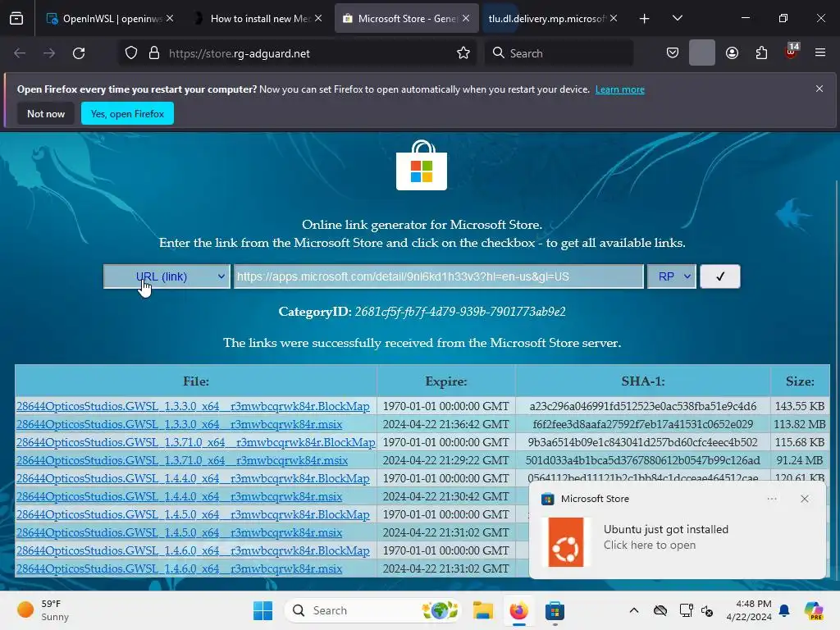Click Yes, open Firefox button

tap(127, 113)
